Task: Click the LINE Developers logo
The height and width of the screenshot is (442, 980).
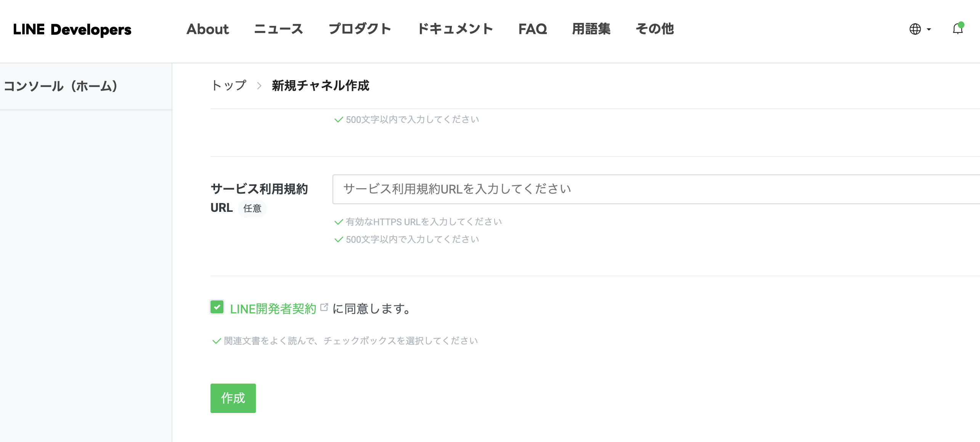Action: (72, 29)
